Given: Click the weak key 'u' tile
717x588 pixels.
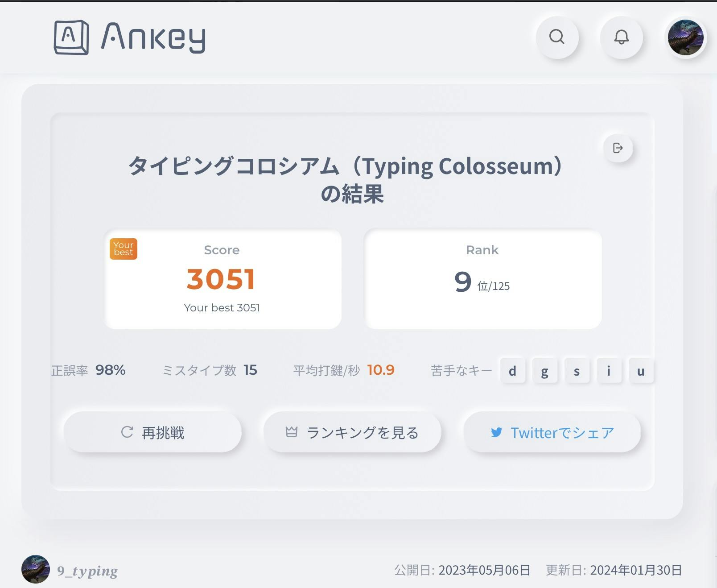Looking at the screenshot, I should (x=641, y=371).
